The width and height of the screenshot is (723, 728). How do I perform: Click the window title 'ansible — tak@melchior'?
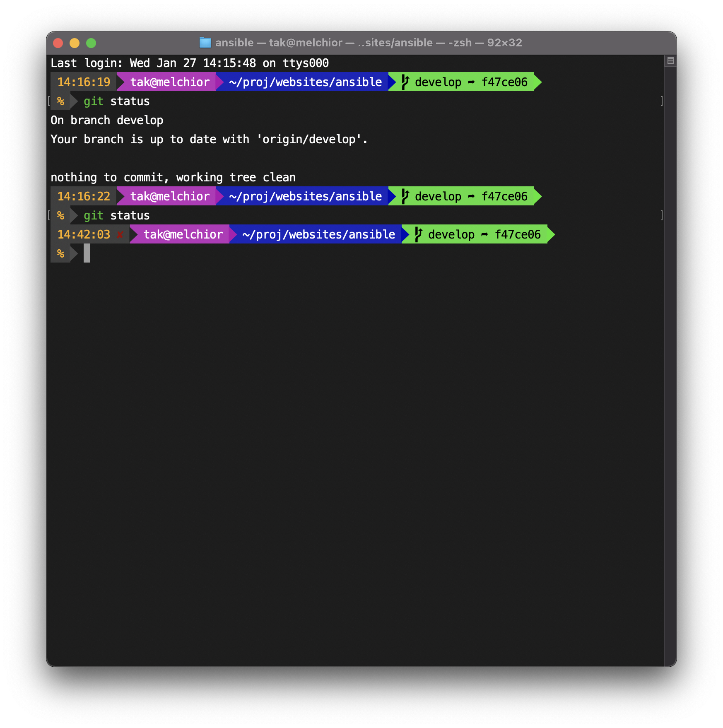(x=279, y=43)
